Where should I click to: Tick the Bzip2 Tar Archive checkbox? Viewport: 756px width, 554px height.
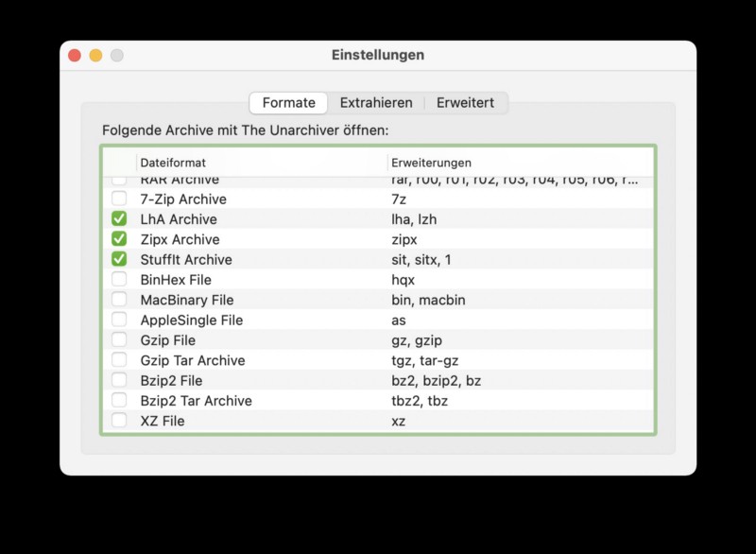(119, 400)
